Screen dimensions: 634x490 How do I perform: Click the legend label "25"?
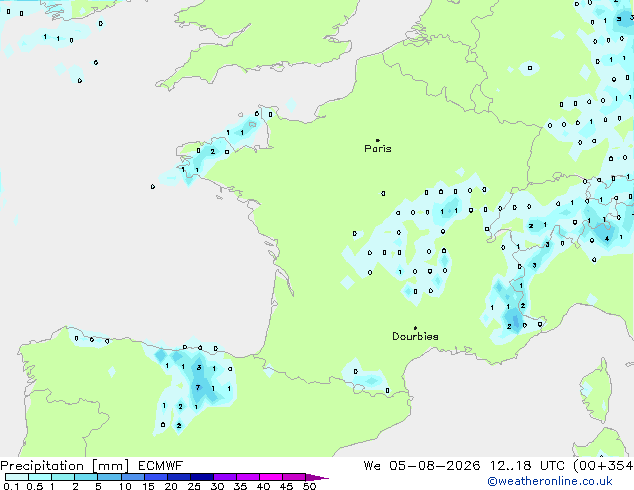tap(194, 486)
